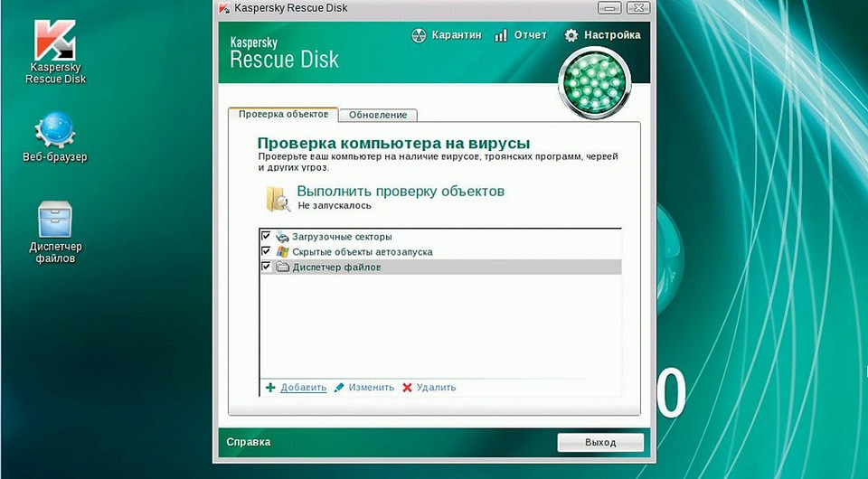Open Карантин via the radiation icon
868x479 pixels.
pos(418,35)
